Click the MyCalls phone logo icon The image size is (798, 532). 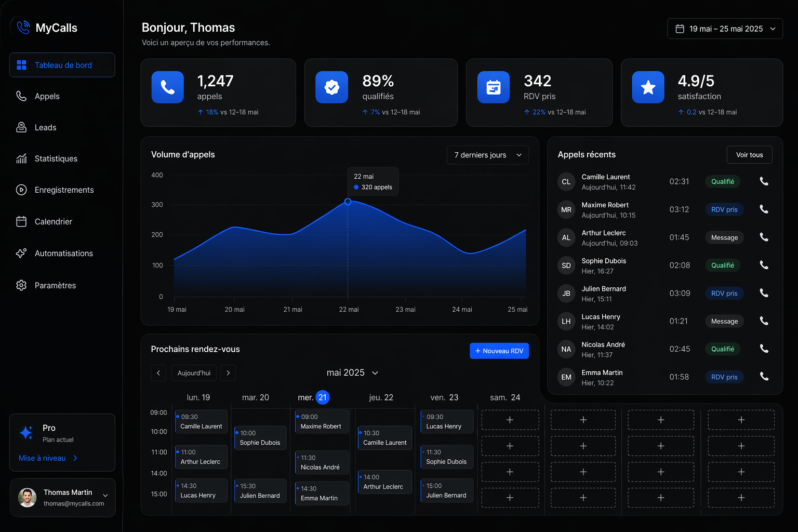(23, 28)
